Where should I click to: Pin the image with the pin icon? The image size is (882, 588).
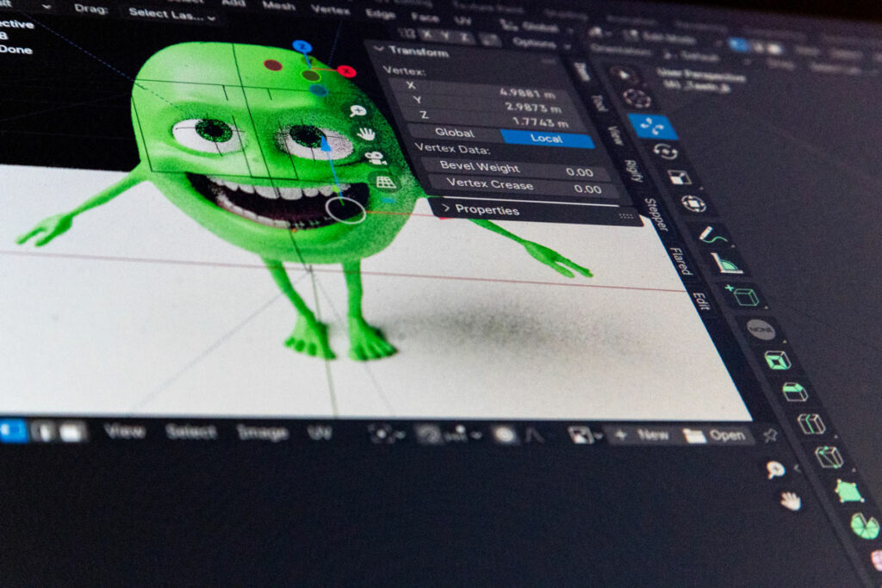(769, 435)
